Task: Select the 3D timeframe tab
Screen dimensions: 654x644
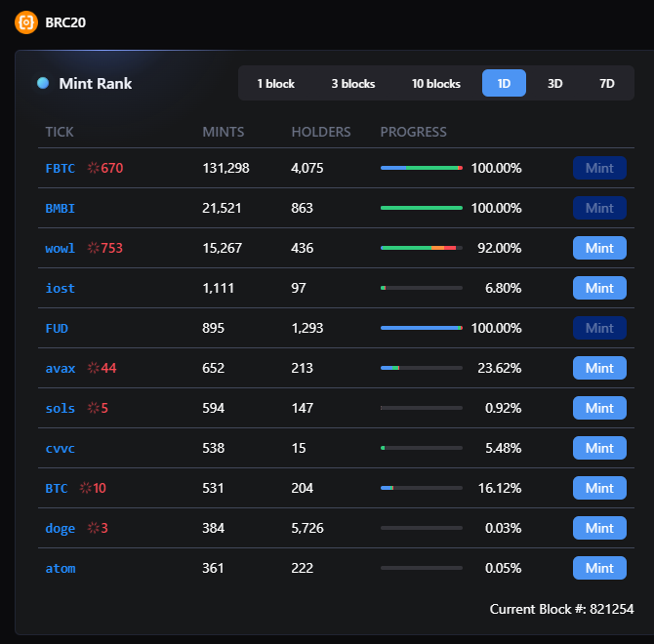Action: click(x=554, y=83)
